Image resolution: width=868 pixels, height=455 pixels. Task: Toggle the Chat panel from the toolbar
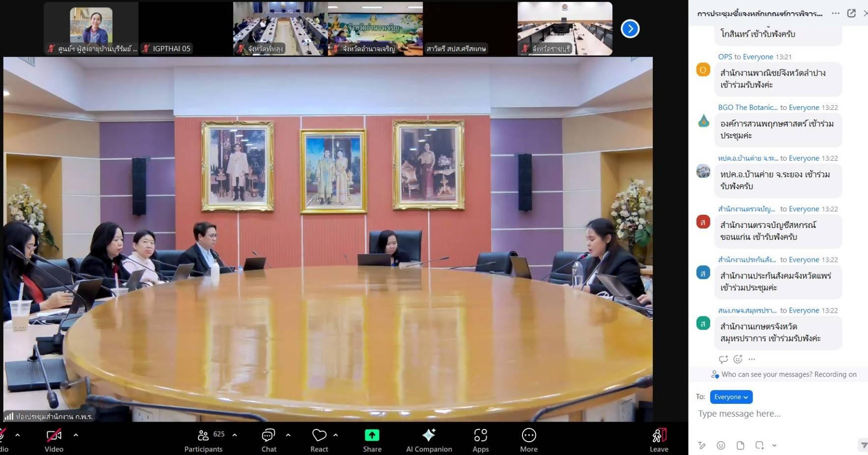(x=268, y=440)
